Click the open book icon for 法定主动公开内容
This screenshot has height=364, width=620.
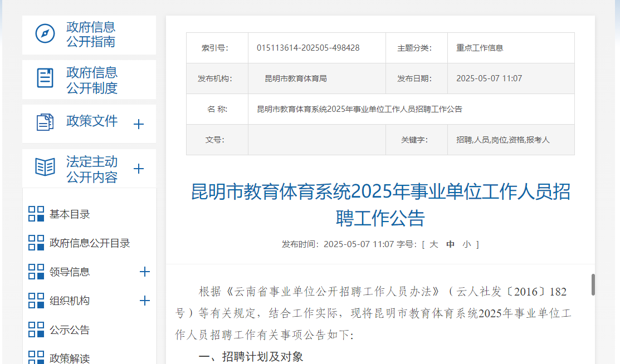click(x=45, y=167)
